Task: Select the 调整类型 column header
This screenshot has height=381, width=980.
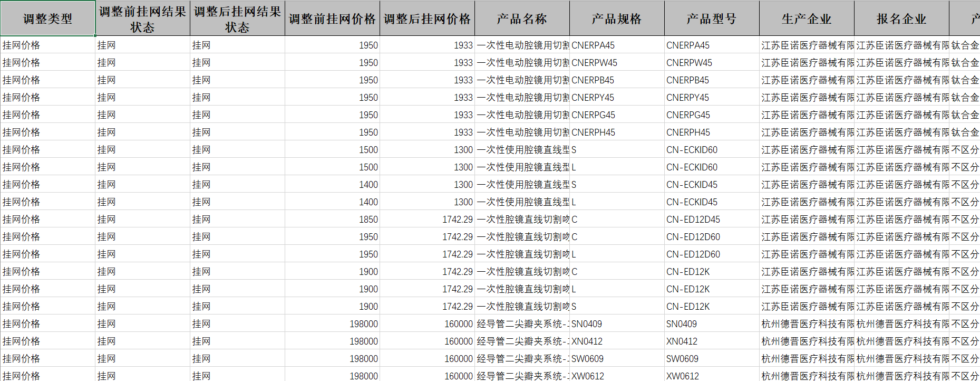Action: 47,19
